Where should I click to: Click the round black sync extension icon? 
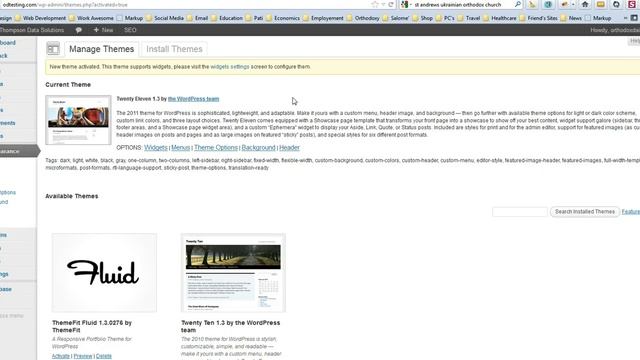coord(616,4)
